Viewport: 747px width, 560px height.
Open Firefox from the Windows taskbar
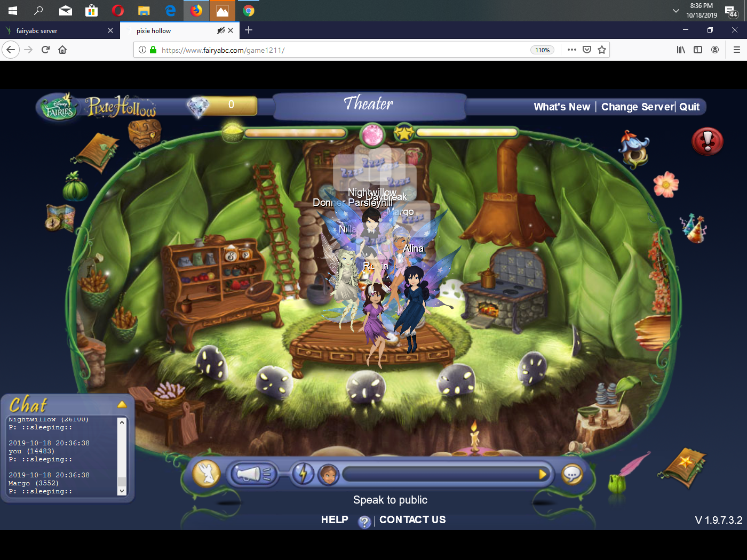pos(196,11)
